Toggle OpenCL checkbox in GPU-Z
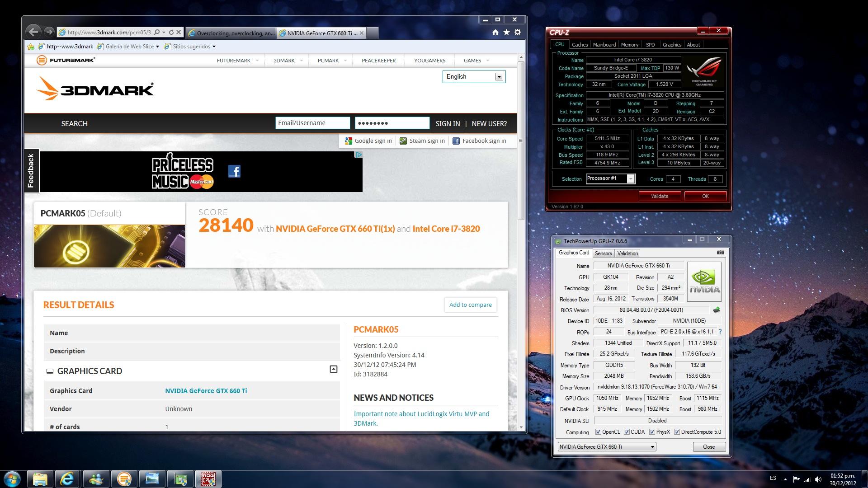868x488 pixels. pos(598,432)
